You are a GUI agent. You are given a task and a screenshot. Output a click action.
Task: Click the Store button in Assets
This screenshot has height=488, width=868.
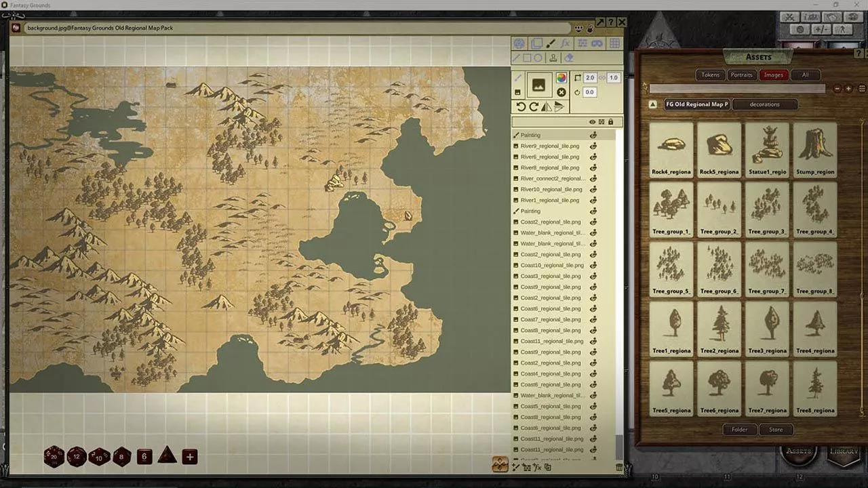776,429
